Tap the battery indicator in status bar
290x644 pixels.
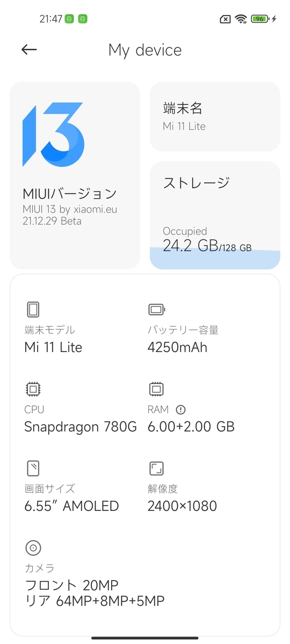(x=260, y=19)
